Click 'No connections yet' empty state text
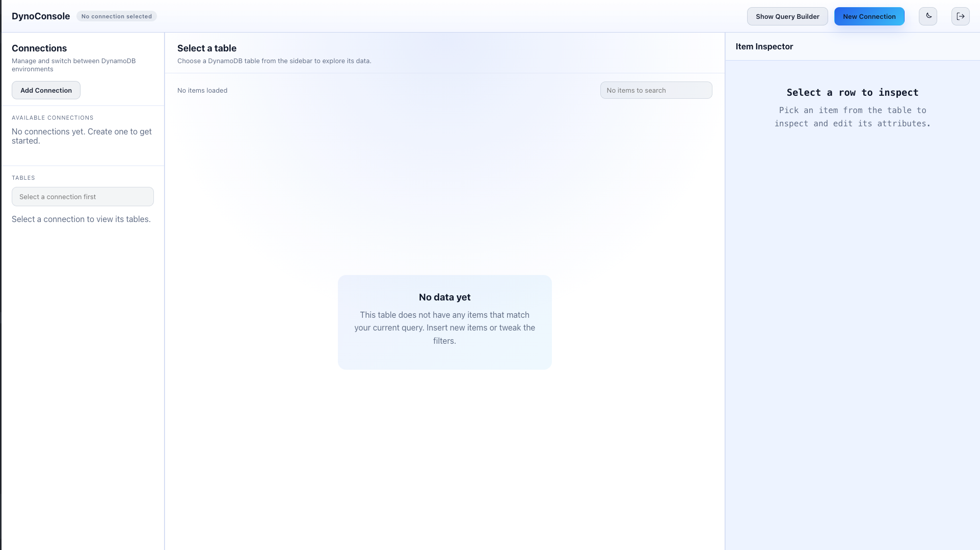This screenshot has width=980, height=550. (82, 136)
